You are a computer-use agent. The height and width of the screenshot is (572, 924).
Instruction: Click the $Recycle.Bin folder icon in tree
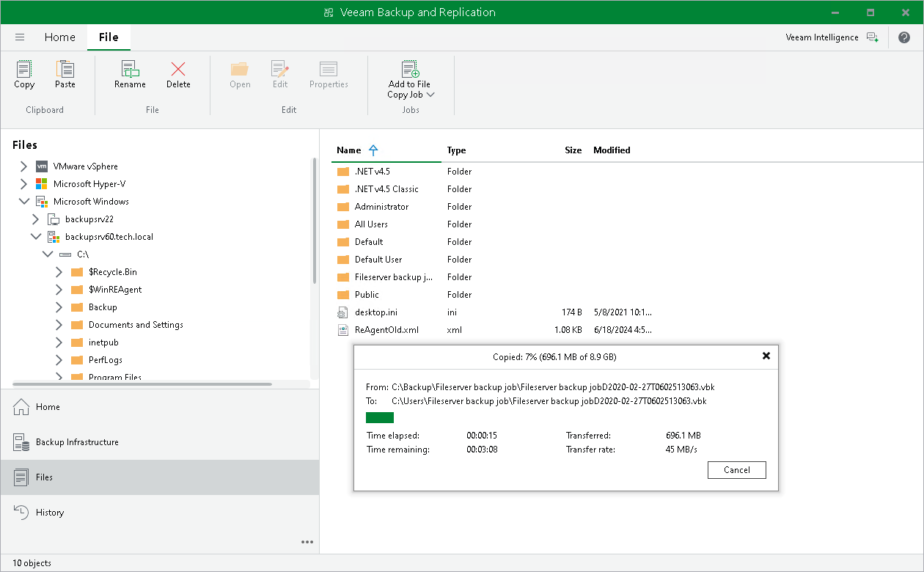pos(77,272)
